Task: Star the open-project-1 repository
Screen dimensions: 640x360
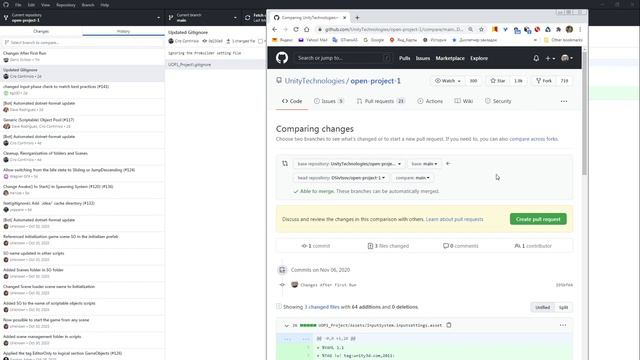Action: click(498, 81)
